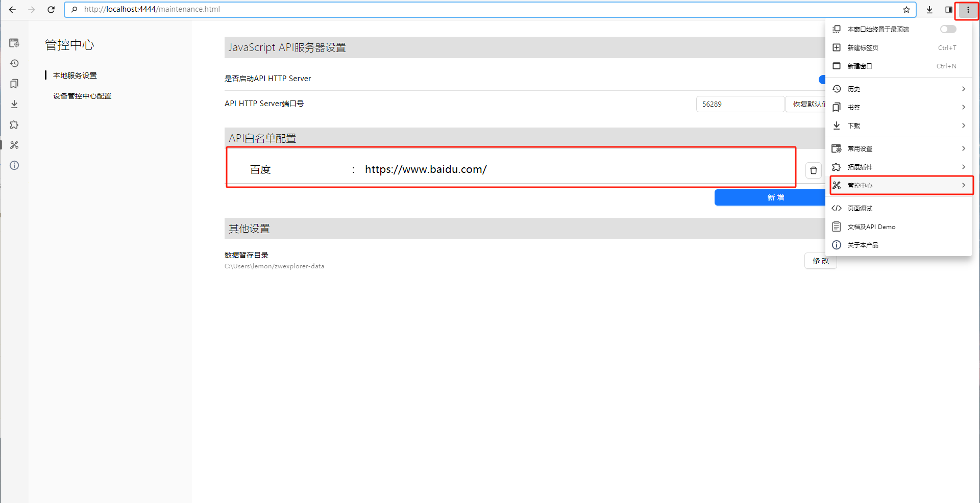Open downloads from the top toolbar icon

(x=929, y=10)
